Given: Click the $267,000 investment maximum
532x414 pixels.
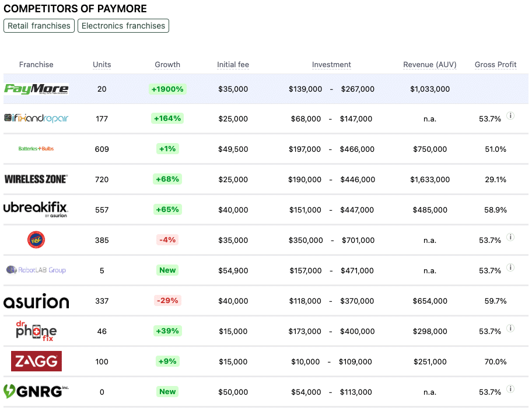Looking at the screenshot, I should pos(358,89).
